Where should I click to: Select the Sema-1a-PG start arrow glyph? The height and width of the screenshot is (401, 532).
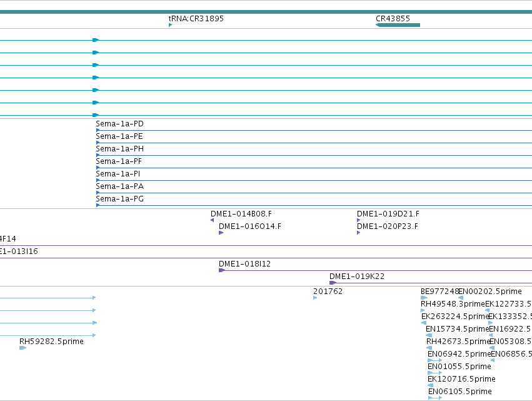98,205
